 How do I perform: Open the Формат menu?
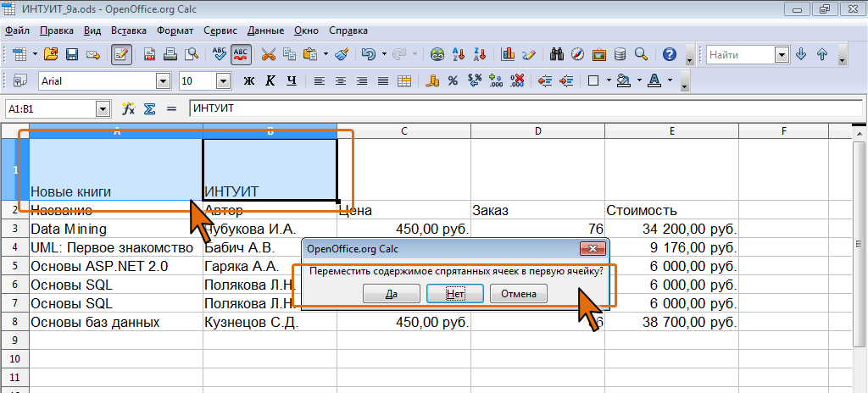[175, 30]
